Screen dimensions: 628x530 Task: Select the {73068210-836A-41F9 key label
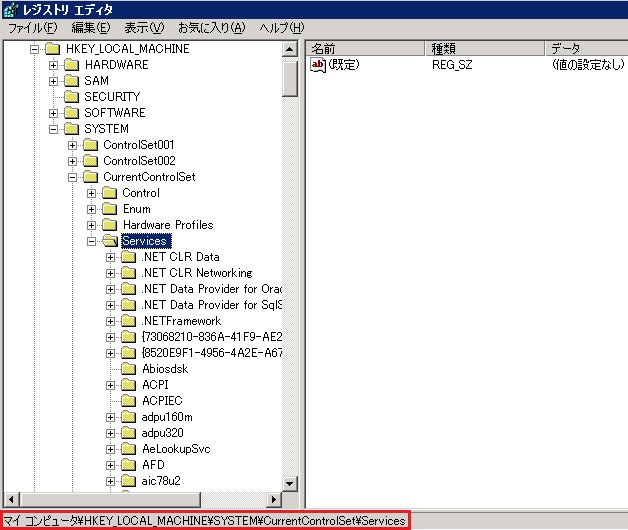coord(212,337)
